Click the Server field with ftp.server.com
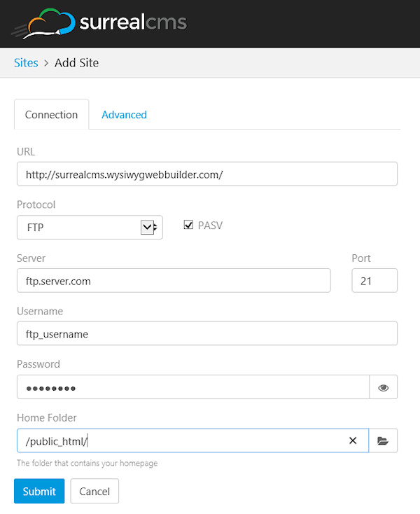Image resolution: width=420 pixels, height=514 pixels. pyautogui.click(x=173, y=281)
